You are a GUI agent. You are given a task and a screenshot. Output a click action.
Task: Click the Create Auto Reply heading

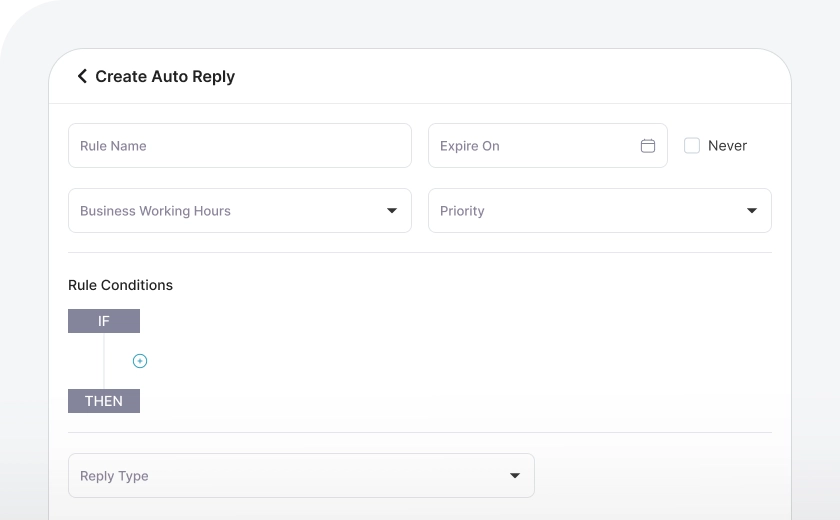pos(165,76)
